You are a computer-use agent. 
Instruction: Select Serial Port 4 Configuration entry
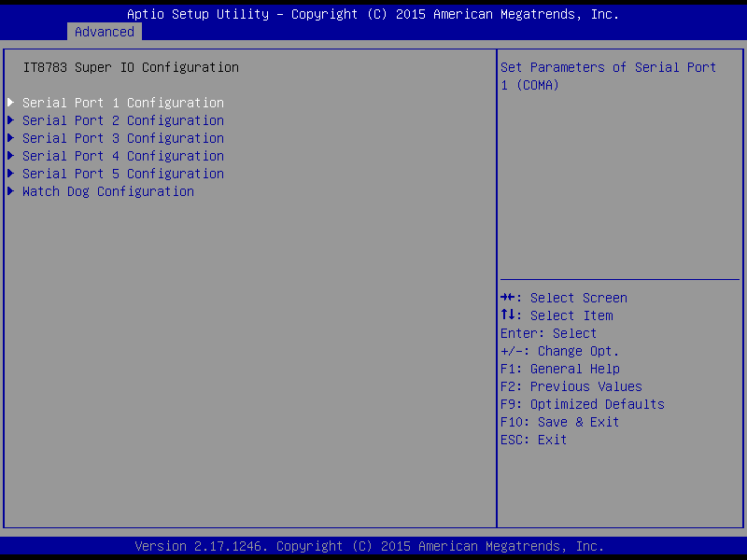pos(123,156)
